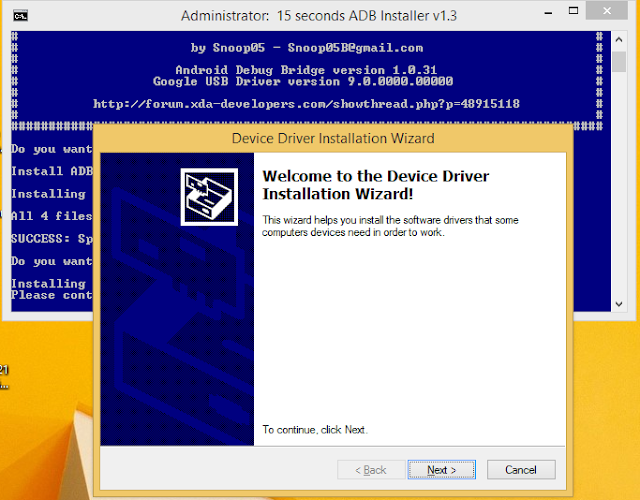Viewport: 640px width, 500px height.
Task: Cancel the Device Driver Installation Wizard
Action: 521,470
